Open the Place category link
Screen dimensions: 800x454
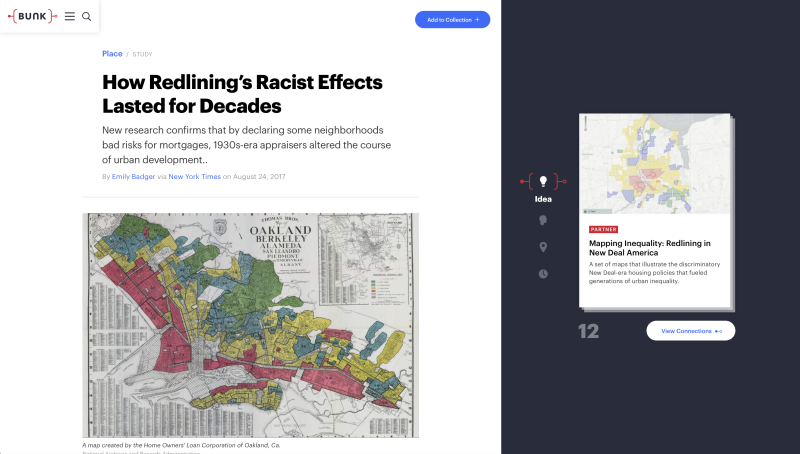112,54
